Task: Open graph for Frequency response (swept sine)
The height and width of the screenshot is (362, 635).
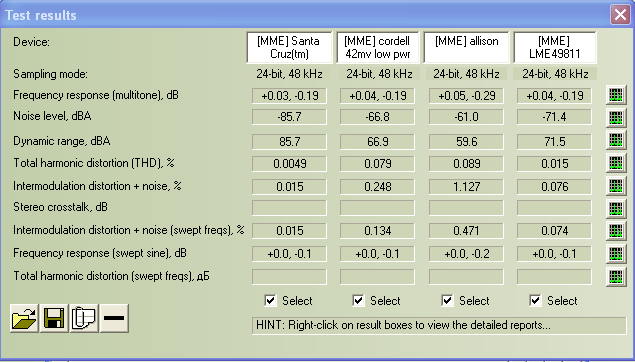Action: click(616, 253)
